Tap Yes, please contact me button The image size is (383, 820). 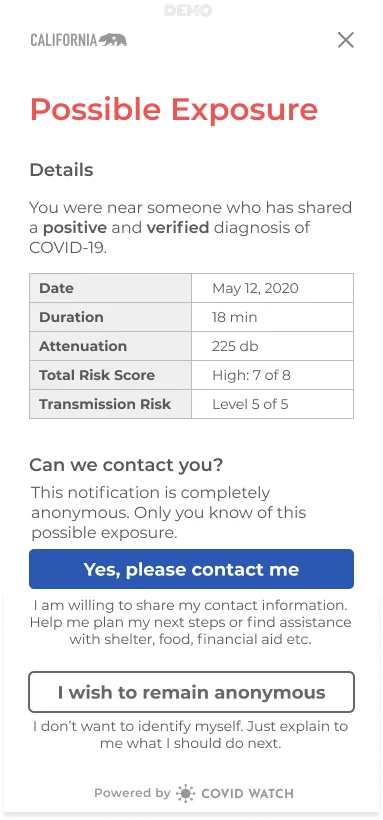click(x=192, y=569)
